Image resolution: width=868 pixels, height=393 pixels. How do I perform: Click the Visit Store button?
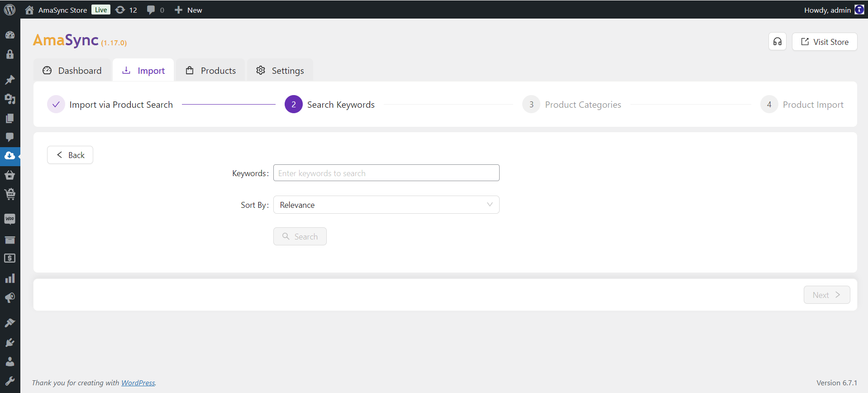825,42
